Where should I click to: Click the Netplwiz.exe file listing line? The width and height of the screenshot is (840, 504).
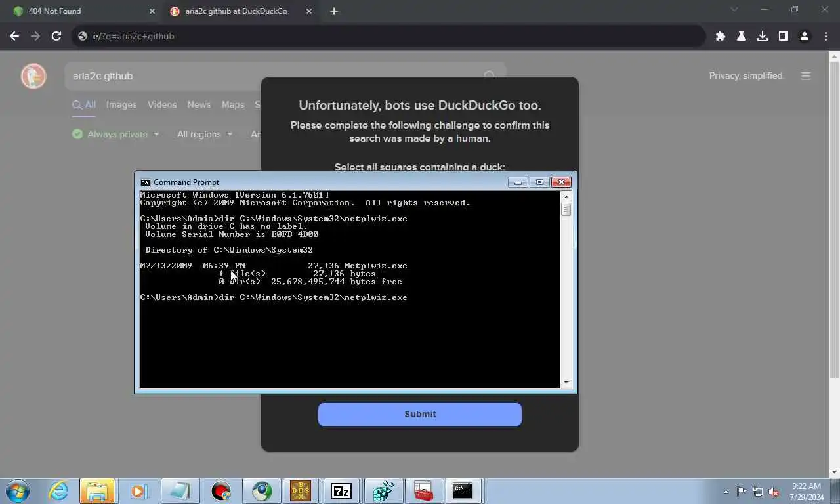tap(274, 266)
